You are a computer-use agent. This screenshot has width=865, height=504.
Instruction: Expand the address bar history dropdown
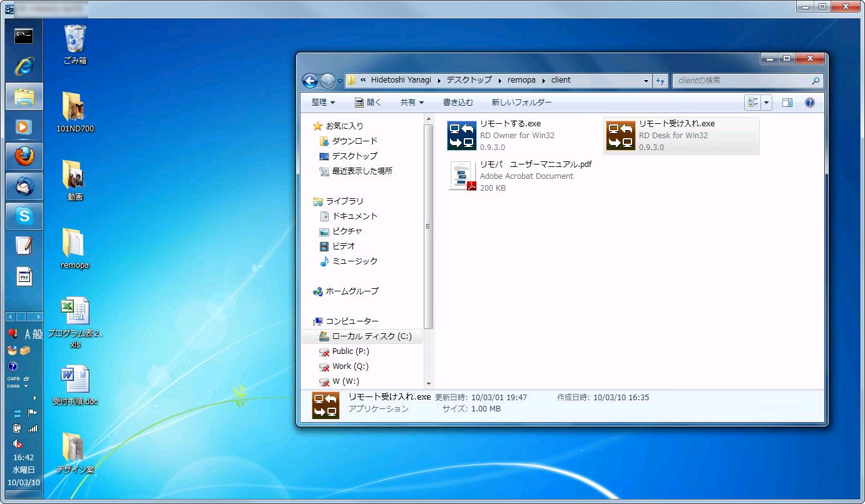647,81
